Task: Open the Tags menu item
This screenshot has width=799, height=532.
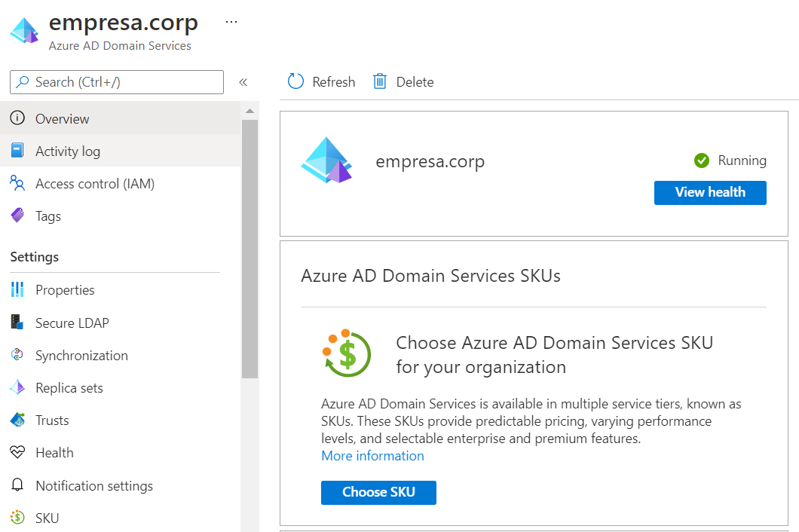Action: pyautogui.click(x=121, y=216)
